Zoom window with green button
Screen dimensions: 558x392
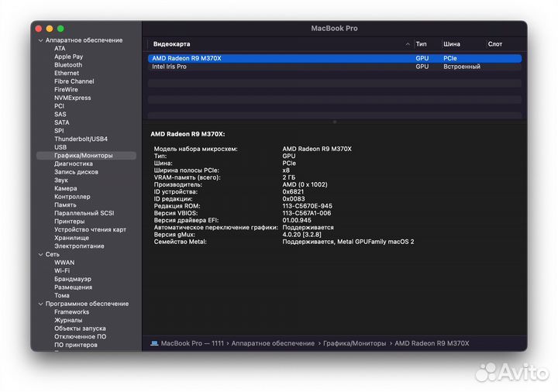click(x=60, y=29)
